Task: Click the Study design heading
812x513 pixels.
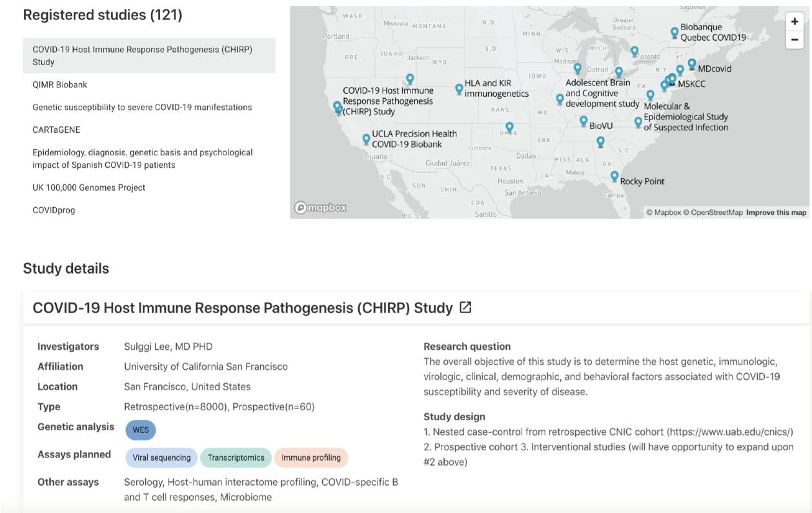Action: pos(454,417)
